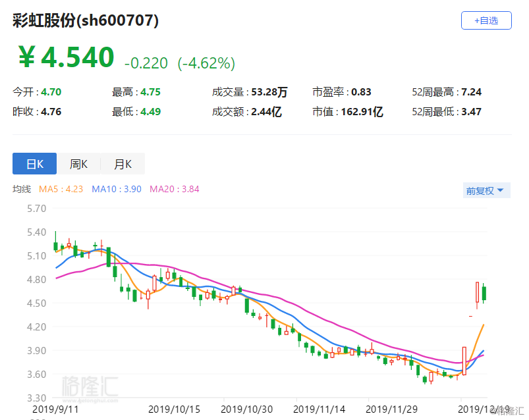Screen dimensions: 529x420
Task: Click the 2019/10/30 date axis label
Action: 246,409
